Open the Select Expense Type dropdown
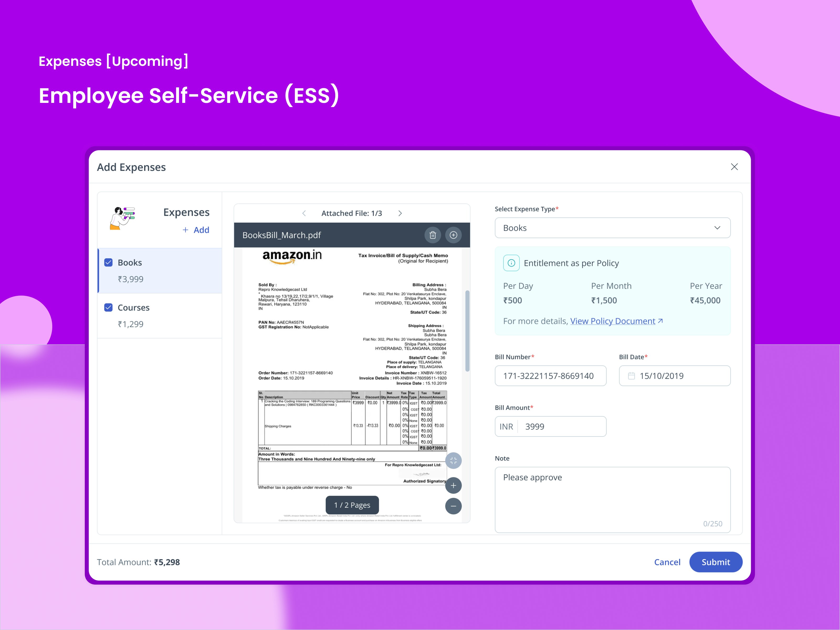Image resolution: width=840 pixels, height=630 pixels. (x=612, y=228)
